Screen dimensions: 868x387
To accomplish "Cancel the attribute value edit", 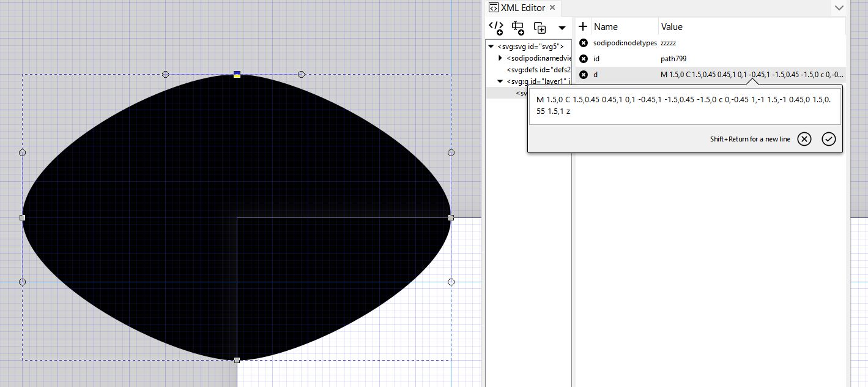I will 804,139.
